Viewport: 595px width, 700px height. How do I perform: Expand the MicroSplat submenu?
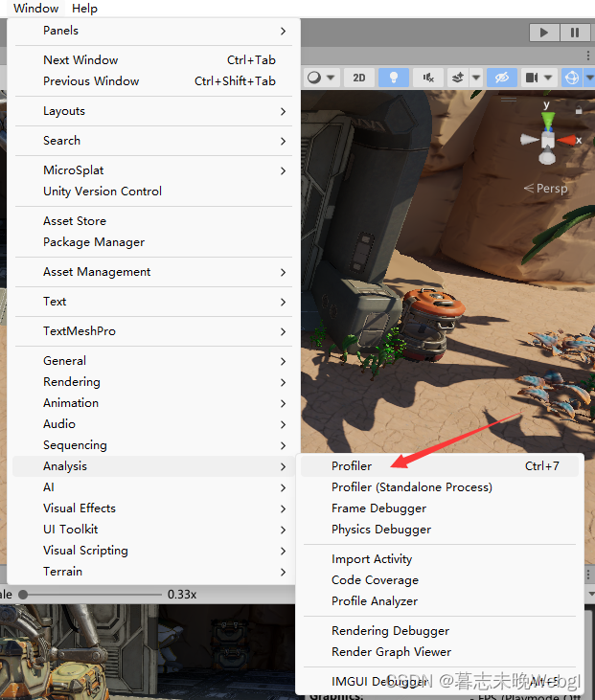pos(153,170)
